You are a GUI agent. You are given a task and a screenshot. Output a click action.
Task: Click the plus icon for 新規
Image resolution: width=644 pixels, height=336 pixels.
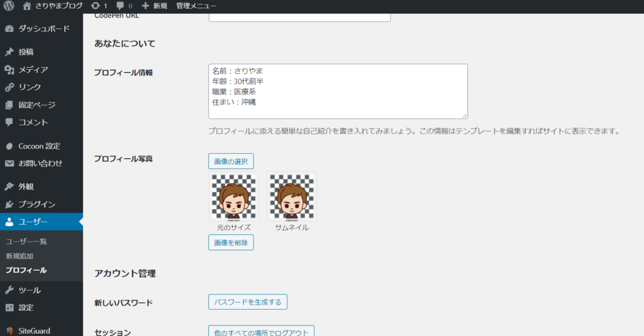pos(145,6)
